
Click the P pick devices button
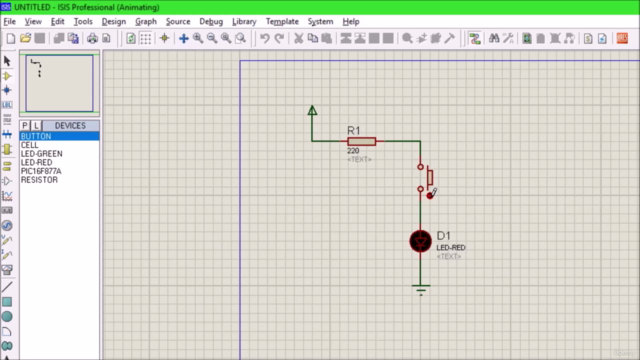[x=25, y=126]
